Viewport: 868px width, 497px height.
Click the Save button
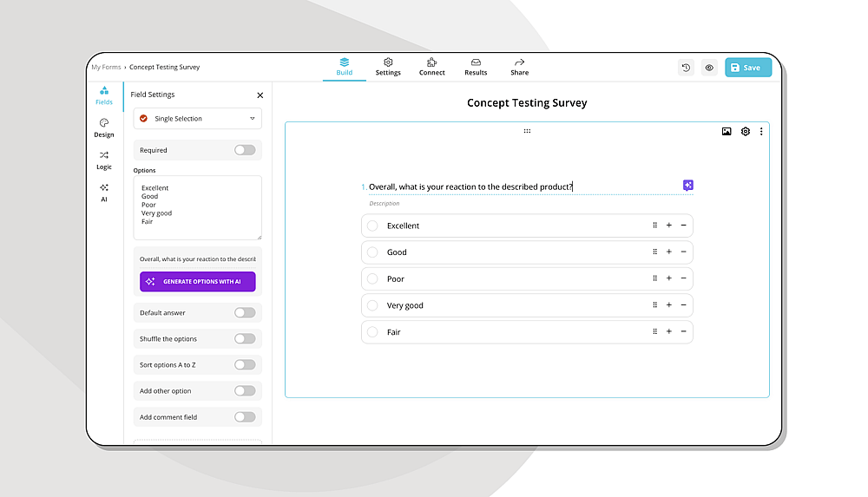[x=748, y=68]
